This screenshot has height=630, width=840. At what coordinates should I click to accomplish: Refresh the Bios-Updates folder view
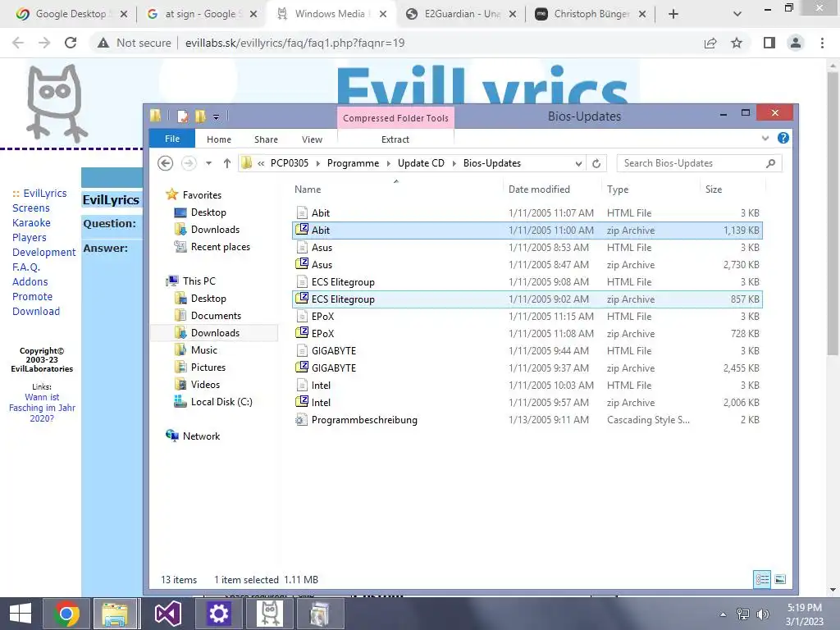596,163
